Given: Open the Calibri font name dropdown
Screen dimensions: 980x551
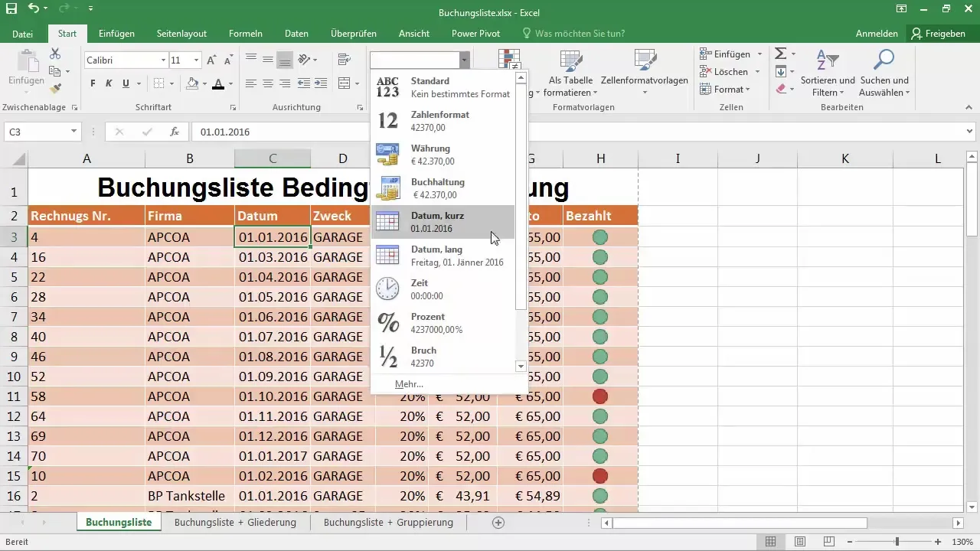Looking at the screenshot, I should (x=163, y=60).
